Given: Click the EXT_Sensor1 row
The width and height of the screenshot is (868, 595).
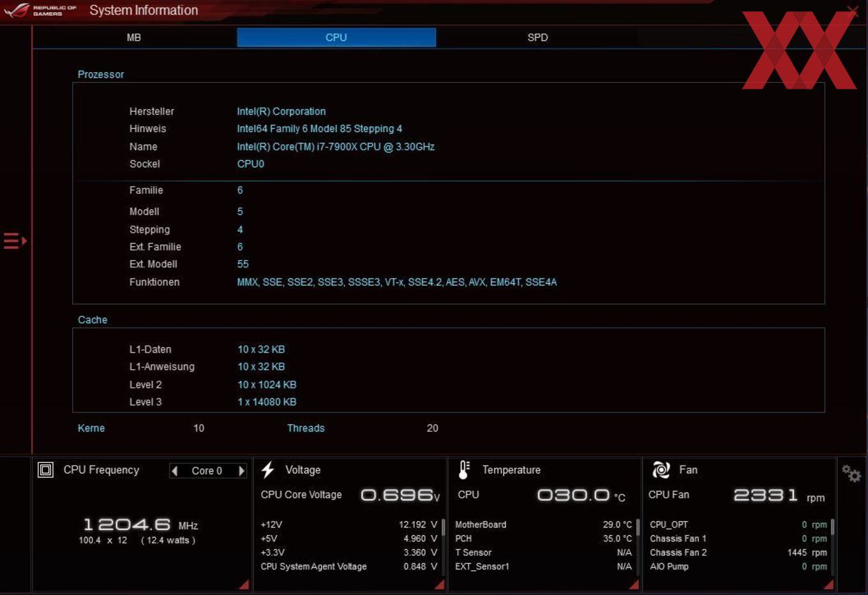Looking at the screenshot, I should 544,566.
